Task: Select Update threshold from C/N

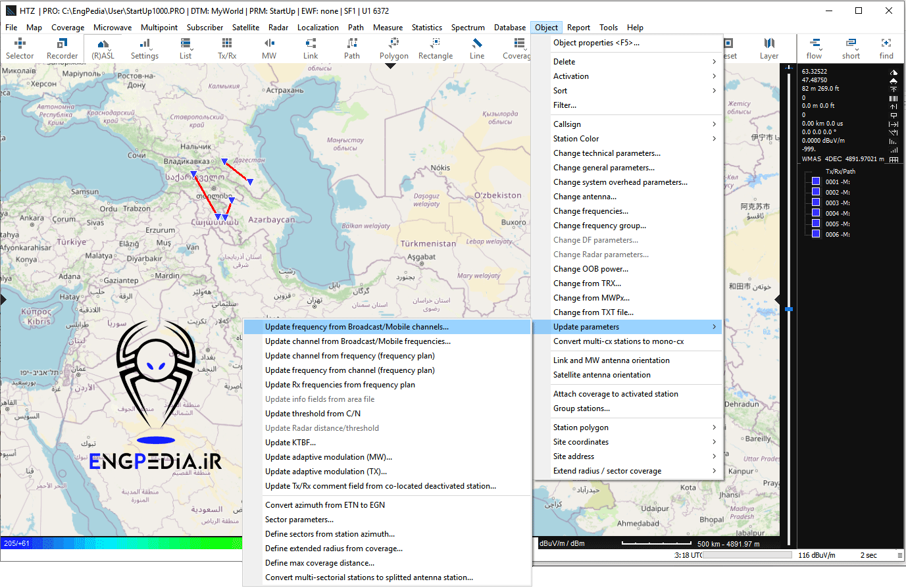Action: pyautogui.click(x=387, y=414)
